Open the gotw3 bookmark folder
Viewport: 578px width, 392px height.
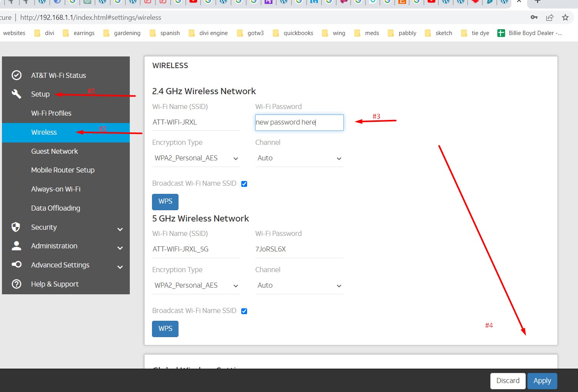click(x=250, y=33)
